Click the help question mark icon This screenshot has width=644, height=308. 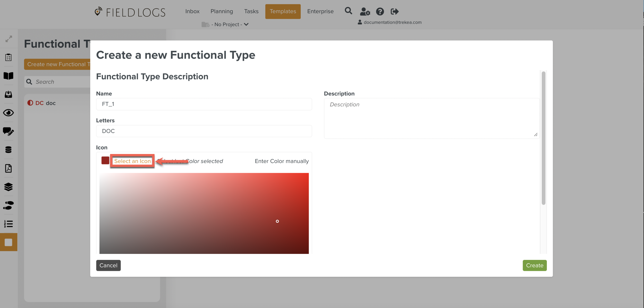pyautogui.click(x=380, y=12)
